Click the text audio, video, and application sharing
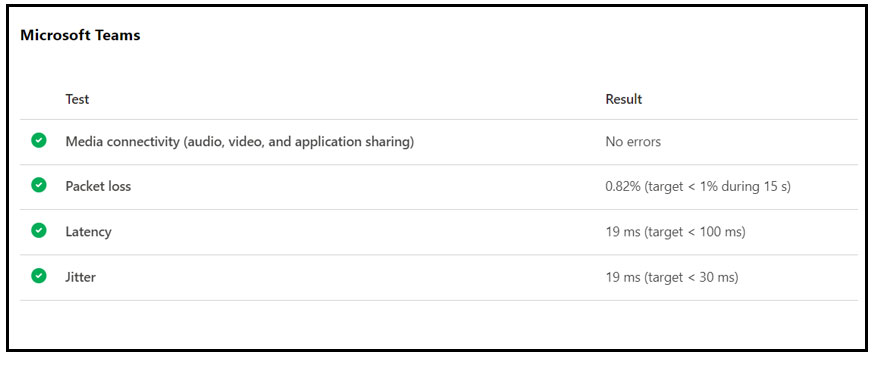Screen dimensions: 881x366 (x=299, y=142)
